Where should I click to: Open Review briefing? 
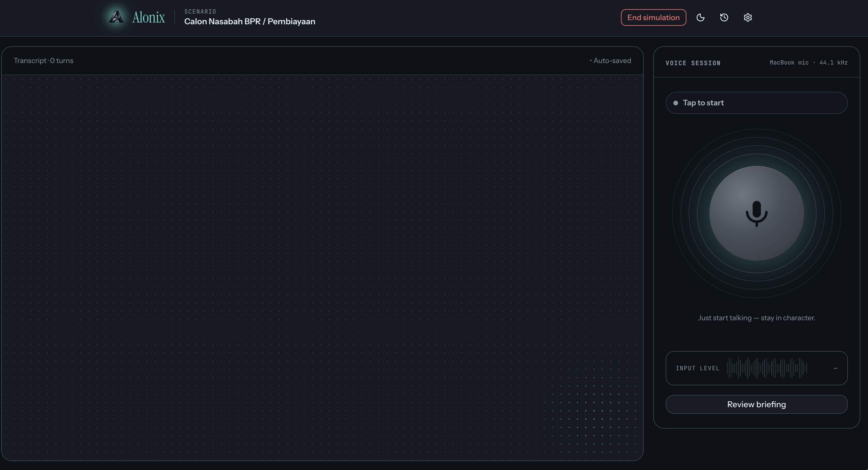tap(756, 404)
